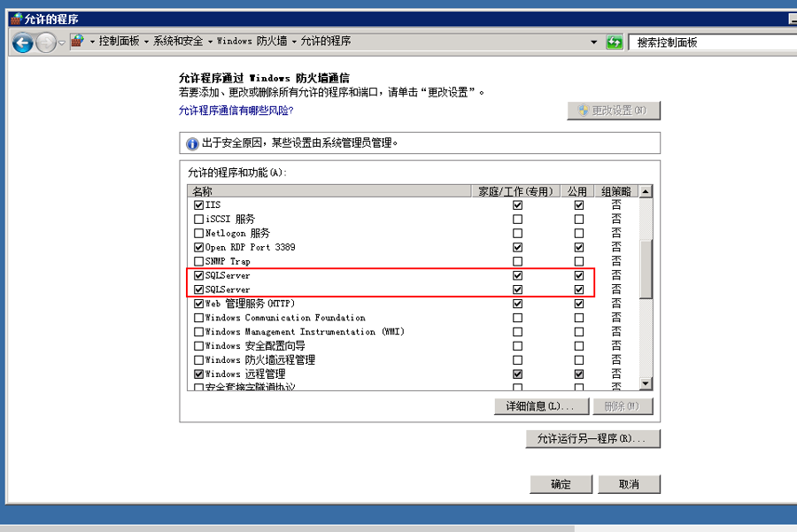
Task: Click the 允许运行另一程序 button
Action: (592, 439)
